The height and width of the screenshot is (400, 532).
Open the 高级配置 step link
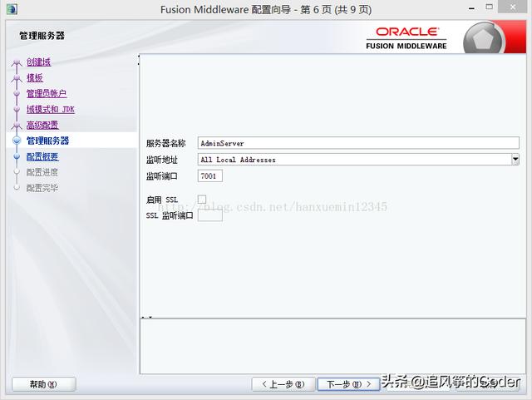(x=42, y=125)
